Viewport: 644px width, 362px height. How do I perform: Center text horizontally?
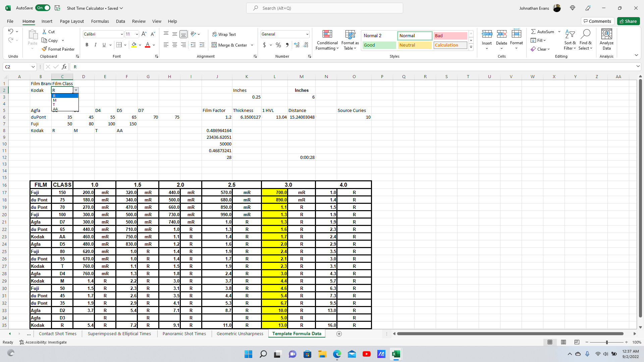pyautogui.click(x=175, y=45)
